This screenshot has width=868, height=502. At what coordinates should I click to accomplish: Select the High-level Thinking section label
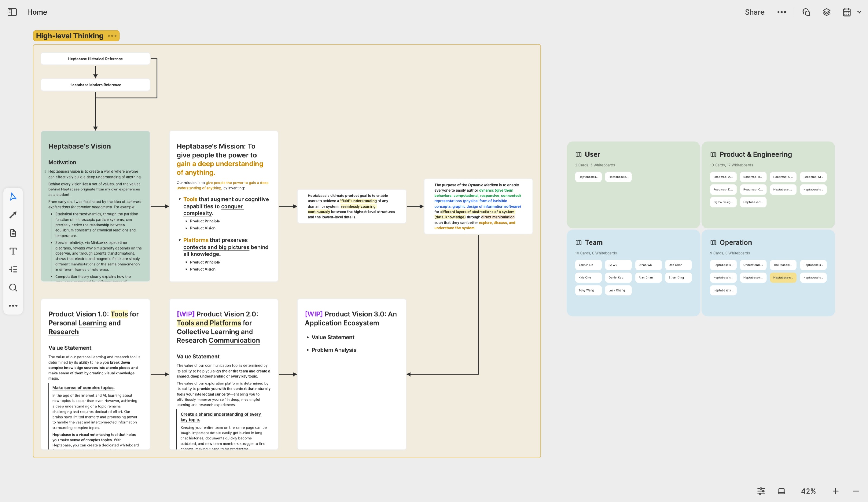point(70,36)
